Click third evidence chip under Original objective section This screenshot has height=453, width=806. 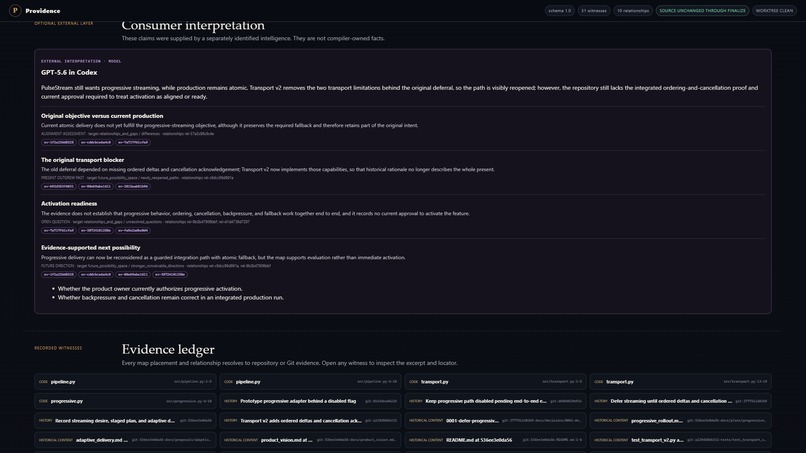[x=133, y=142]
